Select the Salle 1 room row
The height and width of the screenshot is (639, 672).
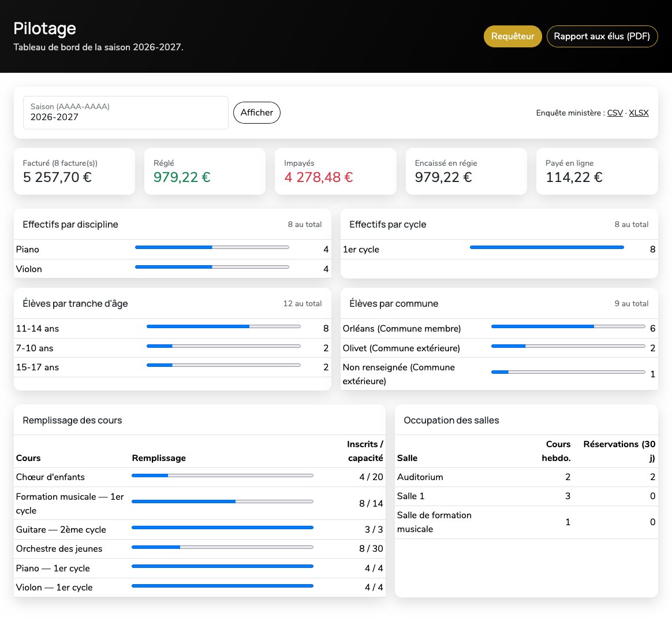(x=527, y=496)
